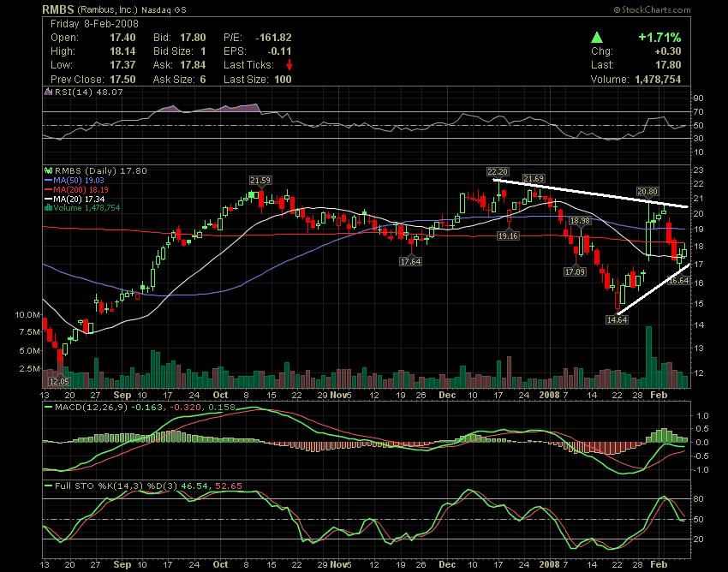Click the Chg +0.30 value
Image resolution: width=728 pixels, height=572 pixels.
coord(667,51)
